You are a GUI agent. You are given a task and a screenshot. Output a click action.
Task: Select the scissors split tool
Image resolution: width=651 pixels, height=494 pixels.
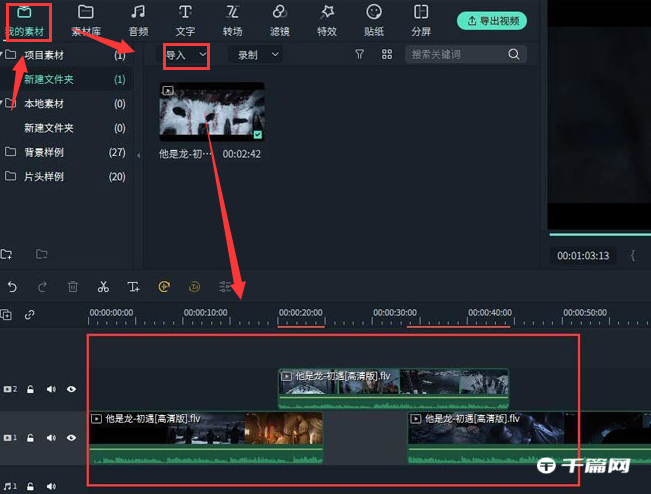click(103, 286)
